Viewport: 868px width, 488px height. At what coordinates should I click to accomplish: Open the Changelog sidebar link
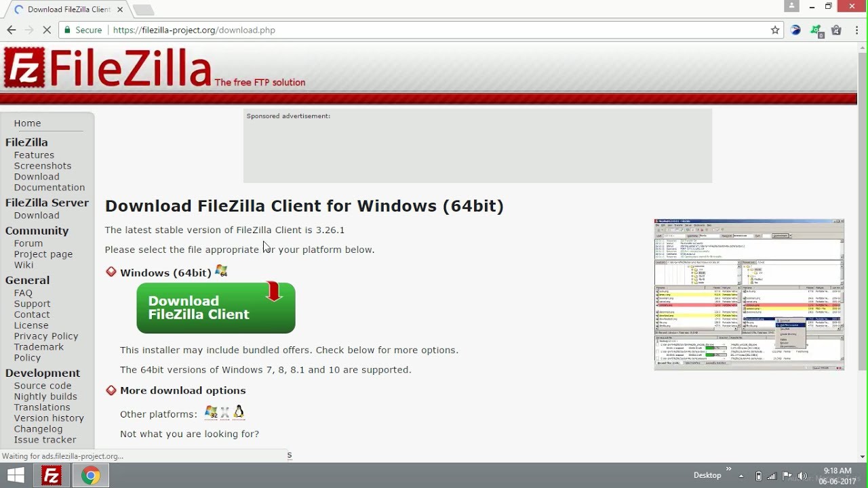pos(38,429)
